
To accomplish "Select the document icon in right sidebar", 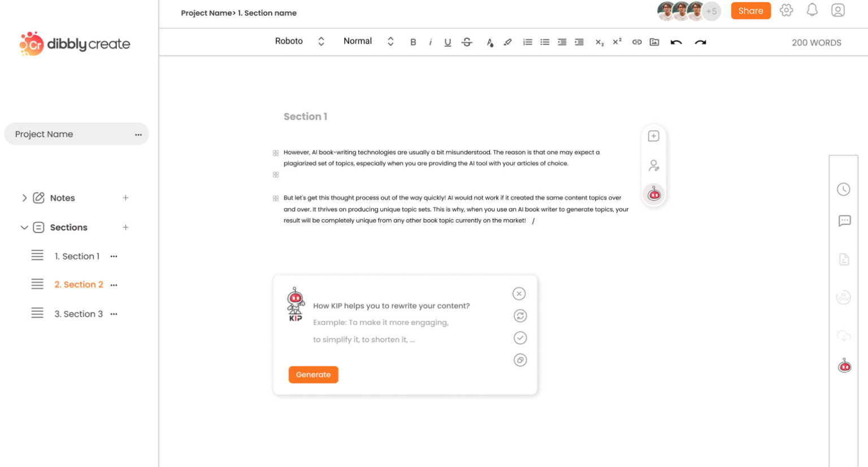I will point(844,259).
